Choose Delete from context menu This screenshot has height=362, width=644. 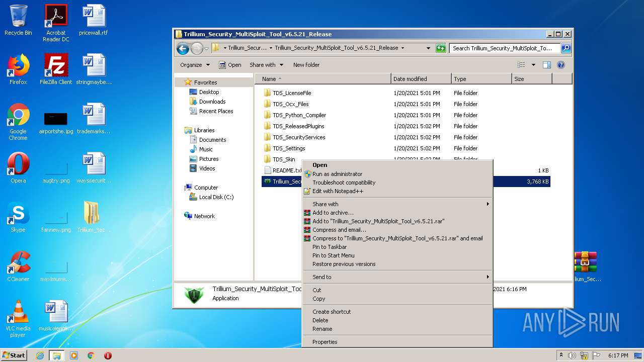(397, 320)
